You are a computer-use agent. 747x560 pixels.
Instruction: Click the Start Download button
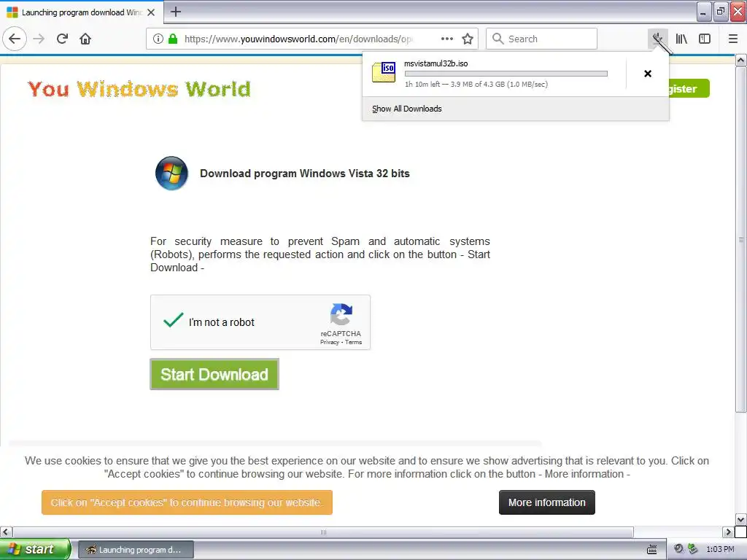click(214, 374)
